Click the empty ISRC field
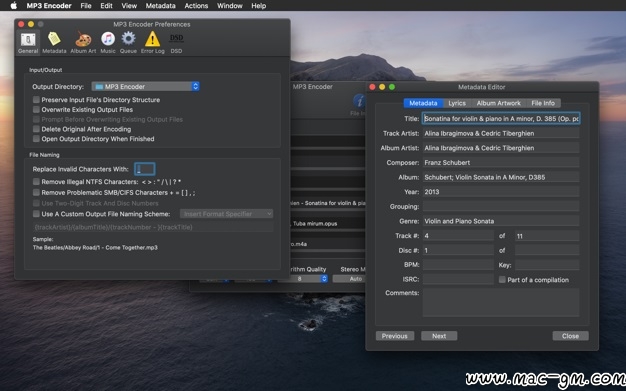 458,279
